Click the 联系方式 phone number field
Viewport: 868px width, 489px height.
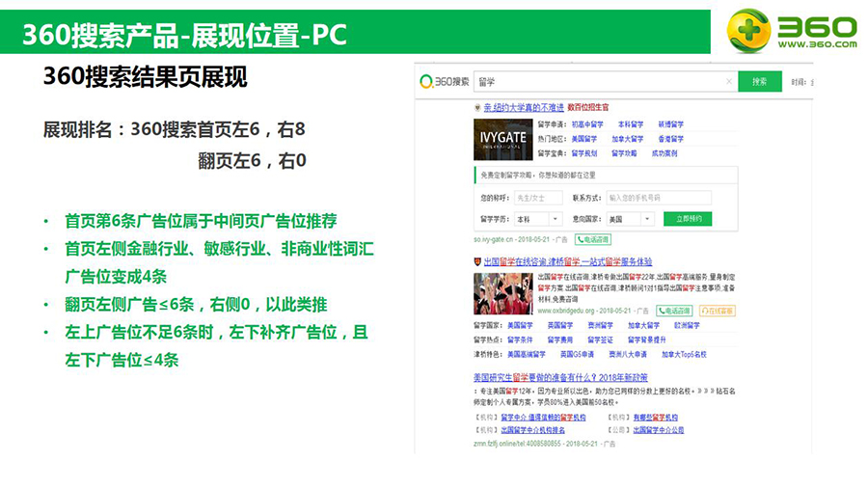coord(658,198)
